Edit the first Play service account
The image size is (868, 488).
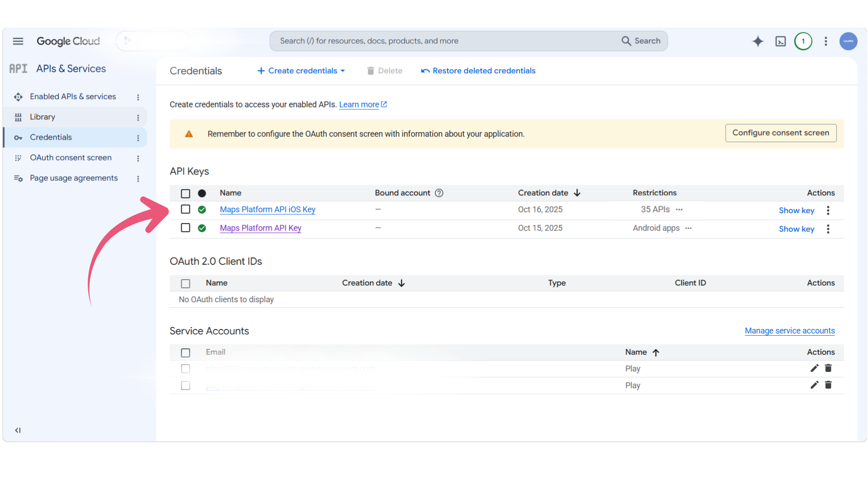click(814, 368)
